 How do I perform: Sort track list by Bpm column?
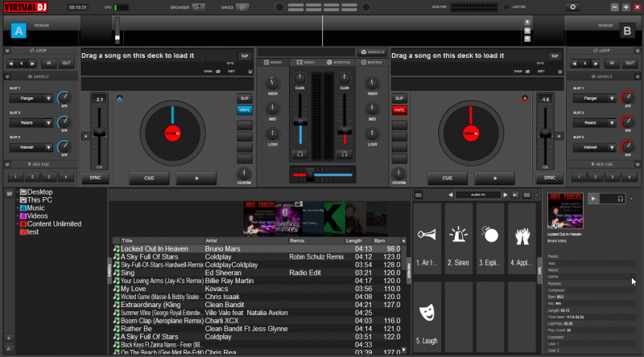[386, 241]
